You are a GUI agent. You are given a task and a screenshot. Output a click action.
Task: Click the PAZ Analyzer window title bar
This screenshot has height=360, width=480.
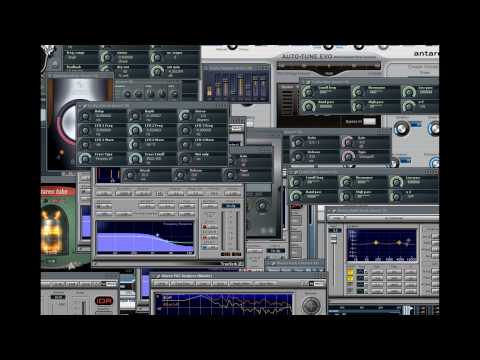click(238, 276)
